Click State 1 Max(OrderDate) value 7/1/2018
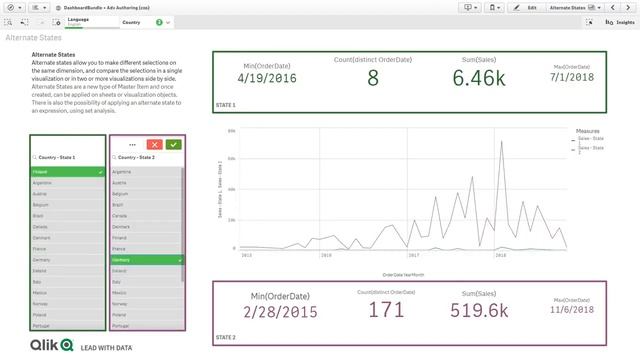 pyautogui.click(x=572, y=77)
